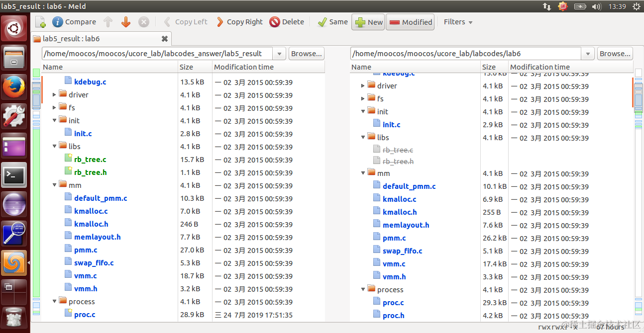The height and width of the screenshot is (333, 644).
Task: Collapse the process folder in right pane
Action: [x=363, y=289]
